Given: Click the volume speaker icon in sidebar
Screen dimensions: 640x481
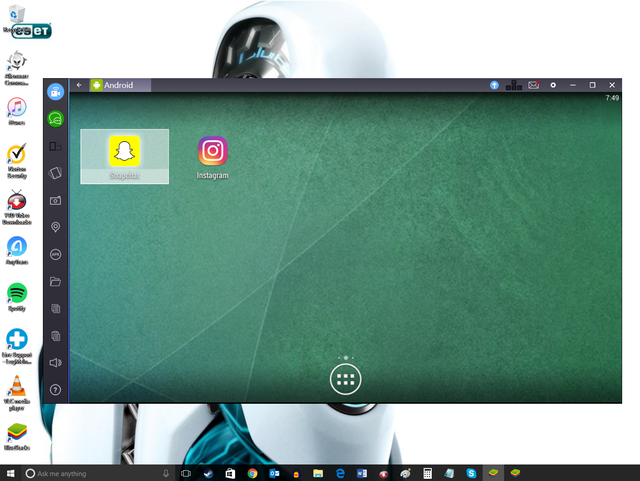Looking at the screenshot, I should 56,363.
